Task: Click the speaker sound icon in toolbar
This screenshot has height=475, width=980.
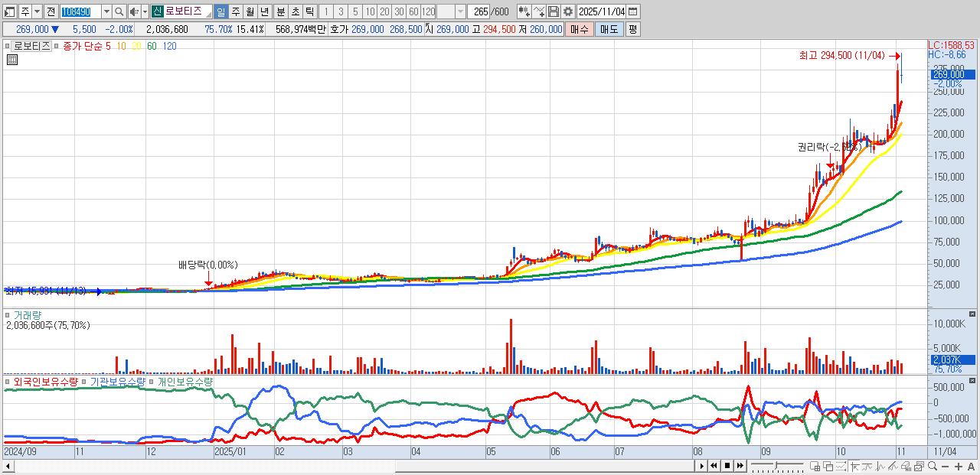Action: 134,11
